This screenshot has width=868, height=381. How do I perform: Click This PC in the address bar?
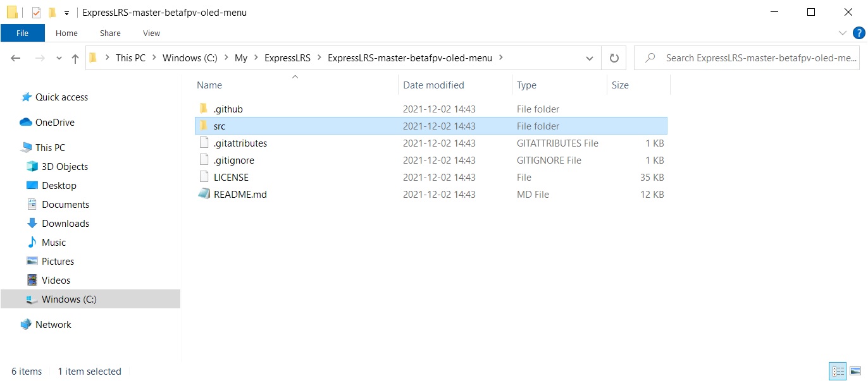[x=130, y=57]
